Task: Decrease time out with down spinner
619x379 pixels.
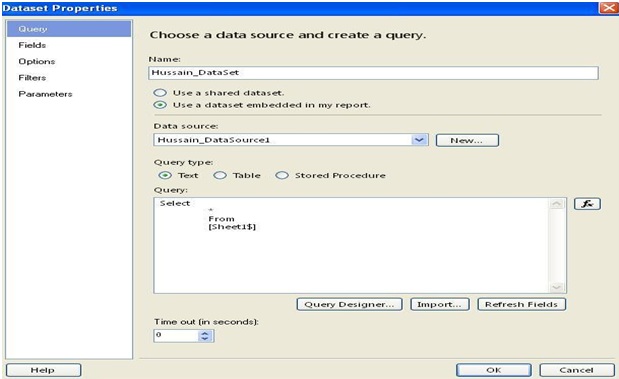Action: tap(205, 338)
